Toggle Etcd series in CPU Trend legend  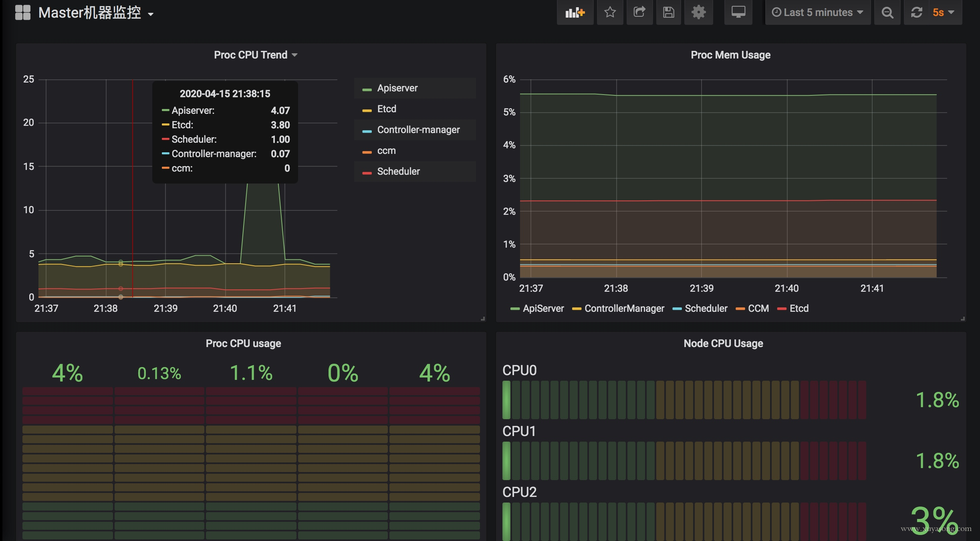click(x=387, y=109)
